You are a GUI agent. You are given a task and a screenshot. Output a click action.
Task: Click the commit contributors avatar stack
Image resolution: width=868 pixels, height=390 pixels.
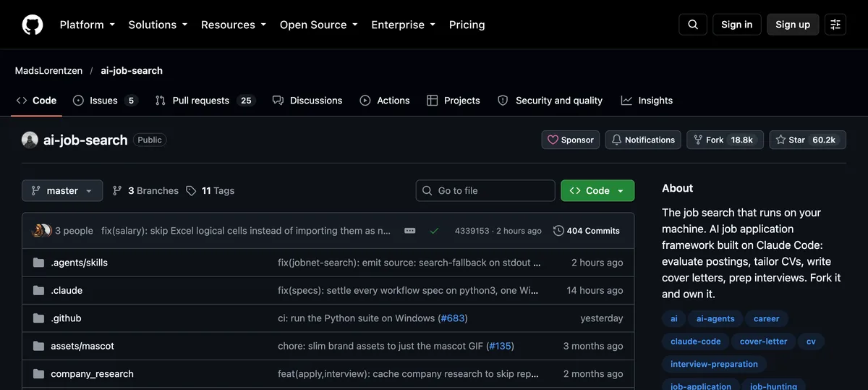pos(42,231)
